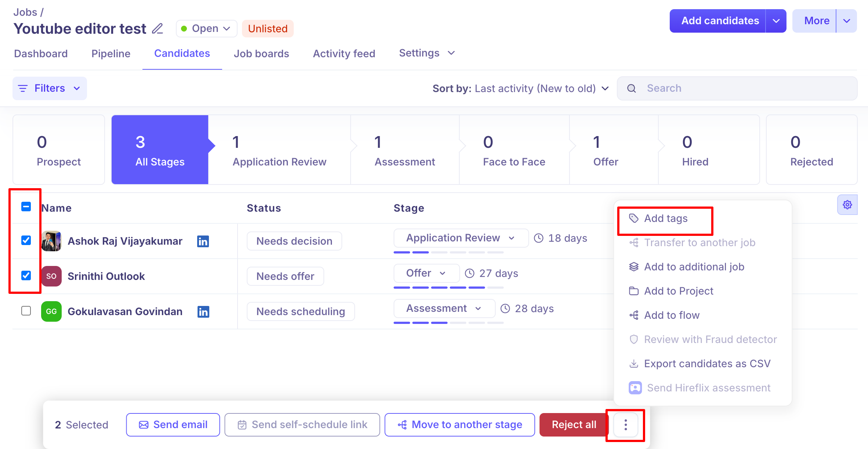Click the Transfer to another job icon

(634, 242)
